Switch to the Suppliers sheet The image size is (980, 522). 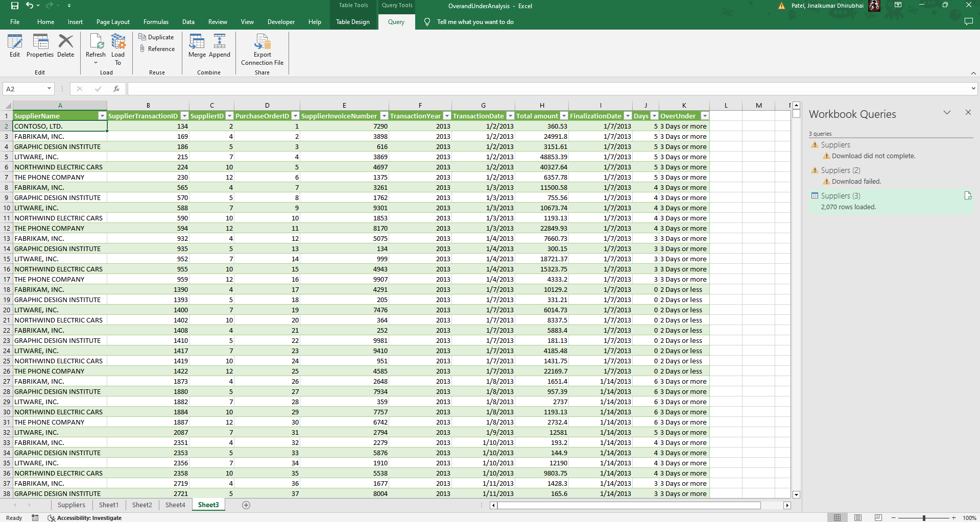(71, 505)
